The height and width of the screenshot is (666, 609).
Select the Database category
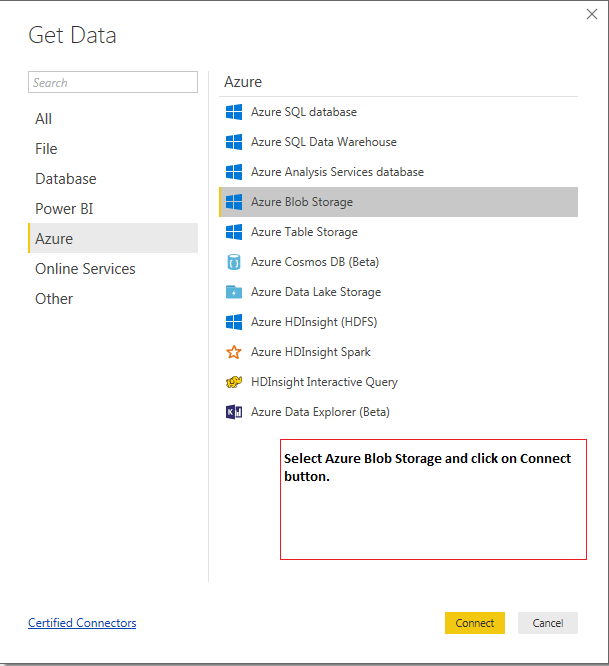(113, 179)
